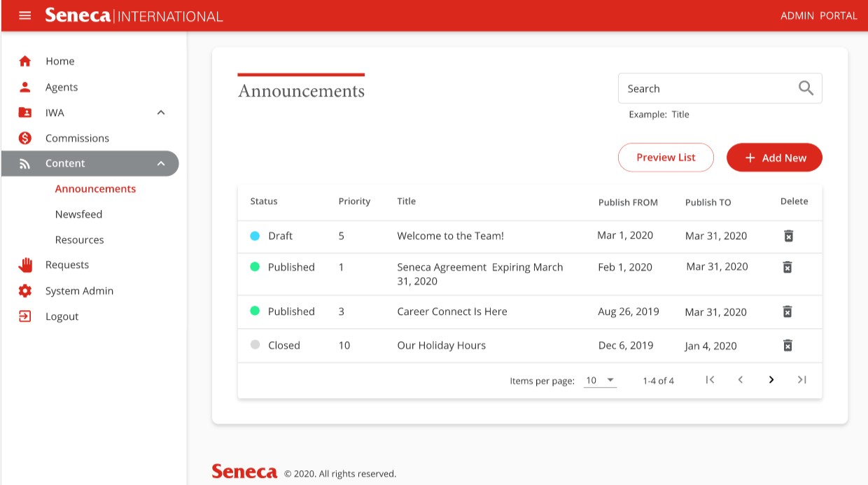
Task: Click trash icon for Seneca Agreement row
Action: click(x=787, y=267)
